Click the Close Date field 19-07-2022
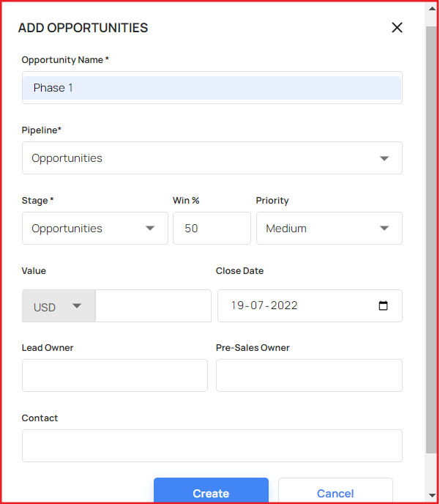Image resolution: width=440 pixels, height=504 pixels. 310,305
